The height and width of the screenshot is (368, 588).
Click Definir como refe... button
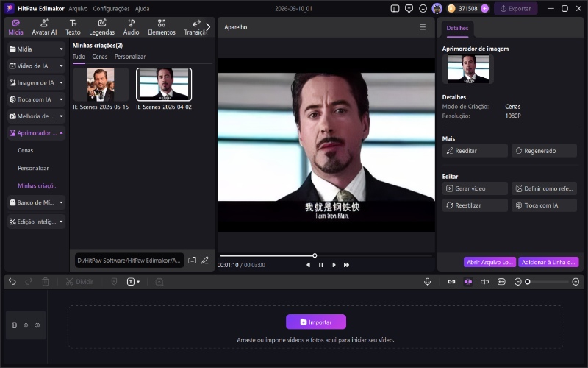pyautogui.click(x=544, y=188)
